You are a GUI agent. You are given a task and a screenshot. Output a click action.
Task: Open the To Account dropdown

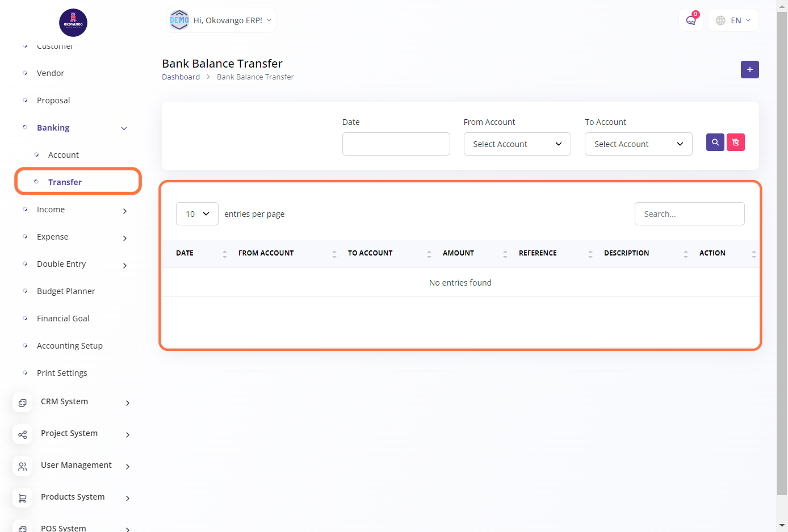[x=638, y=144]
